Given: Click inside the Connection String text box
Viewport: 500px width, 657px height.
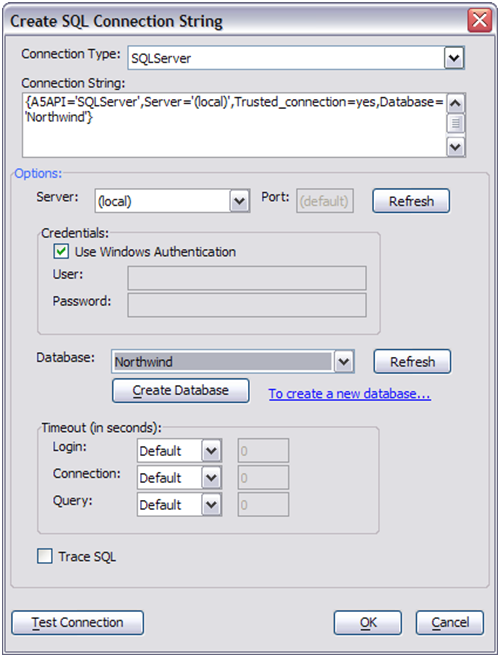Looking at the screenshot, I should 235,125.
